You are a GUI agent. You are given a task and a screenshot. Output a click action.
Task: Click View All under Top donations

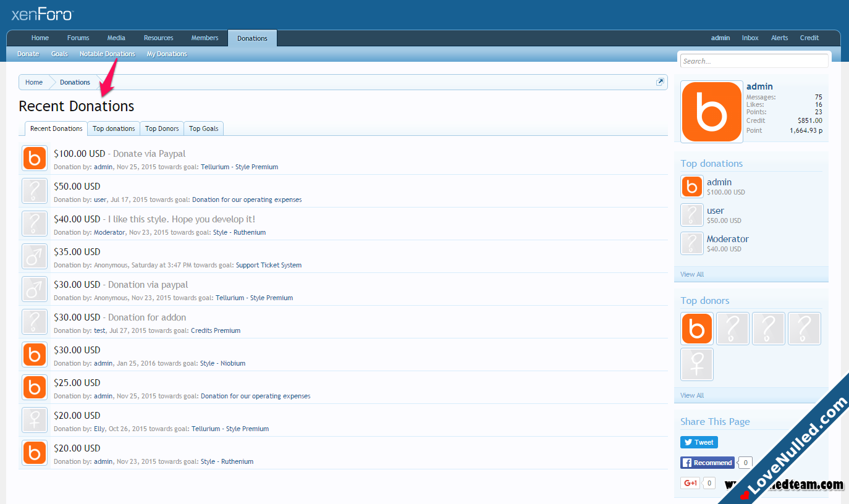click(x=692, y=274)
